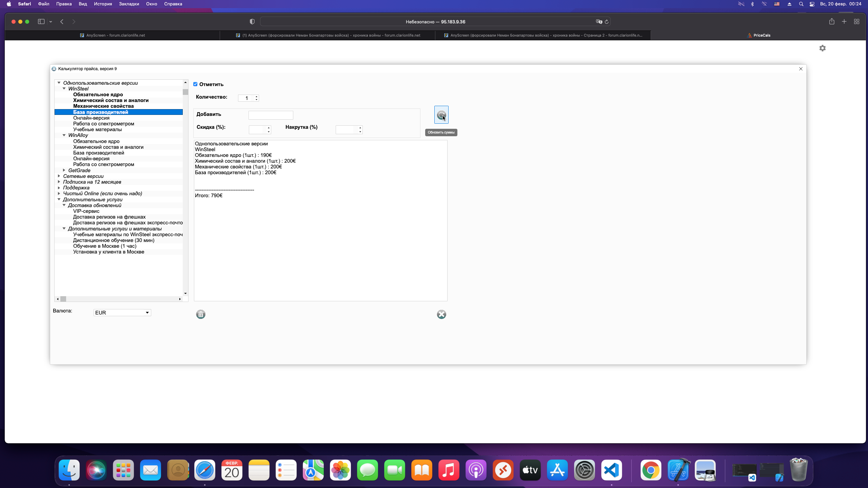Screen dimensions: 868x488
Task: Open Safari share icon
Action: pos(831,22)
